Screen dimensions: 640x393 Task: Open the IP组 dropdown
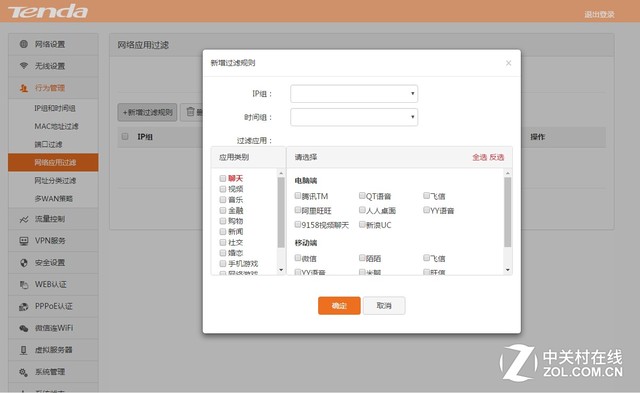(x=354, y=94)
